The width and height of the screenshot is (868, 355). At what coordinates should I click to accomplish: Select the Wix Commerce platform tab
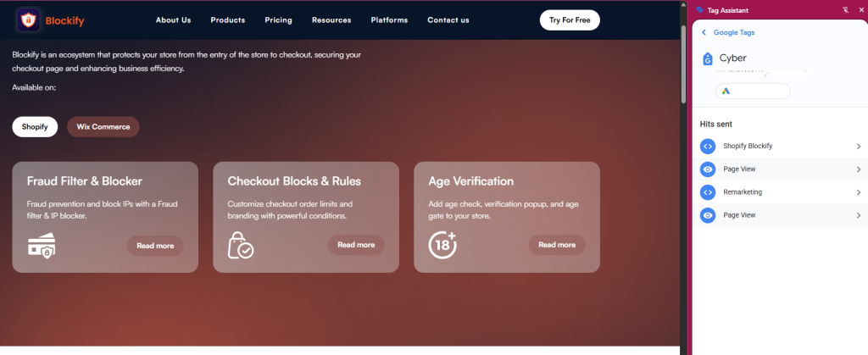(103, 126)
